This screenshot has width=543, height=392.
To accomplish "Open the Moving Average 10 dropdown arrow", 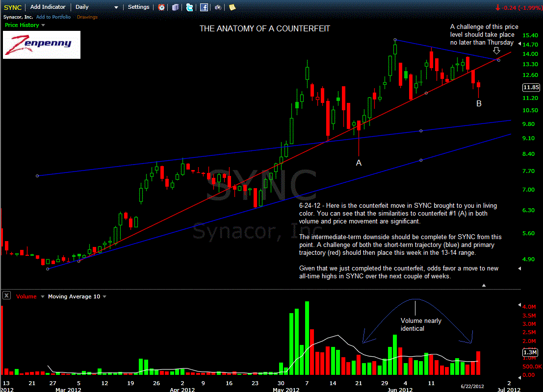I will 104,296.
